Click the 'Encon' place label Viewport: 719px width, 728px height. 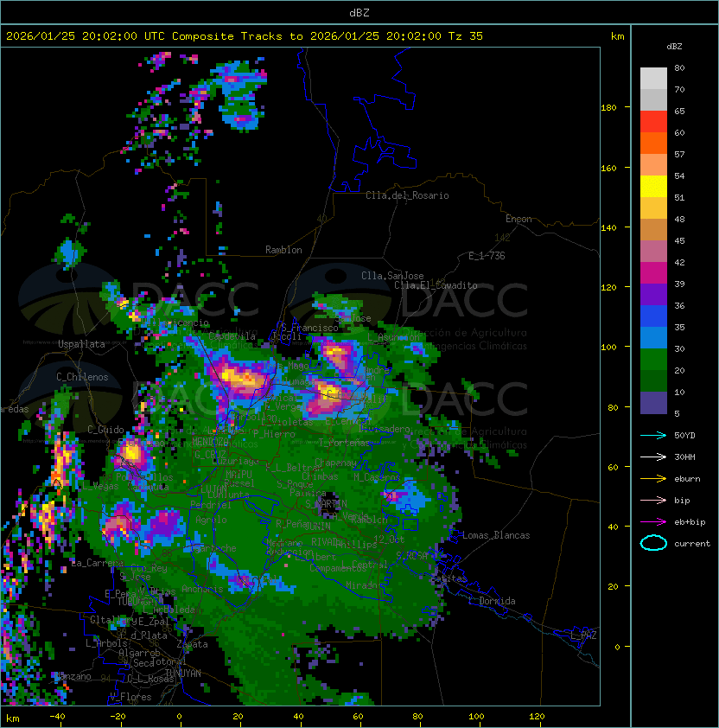(x=519, y=219)
